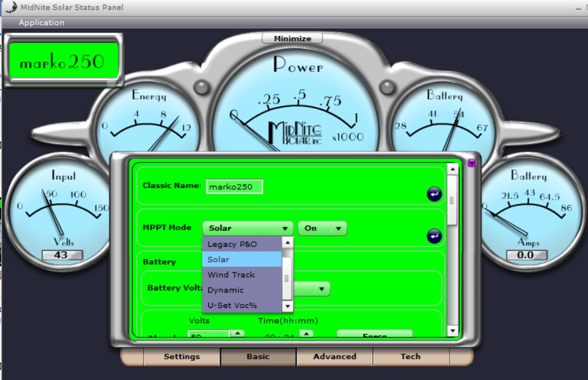Select U-Set Voc% mode option
Image resolution: width=588 pixels, height=380 pixels.
point(241,305)
